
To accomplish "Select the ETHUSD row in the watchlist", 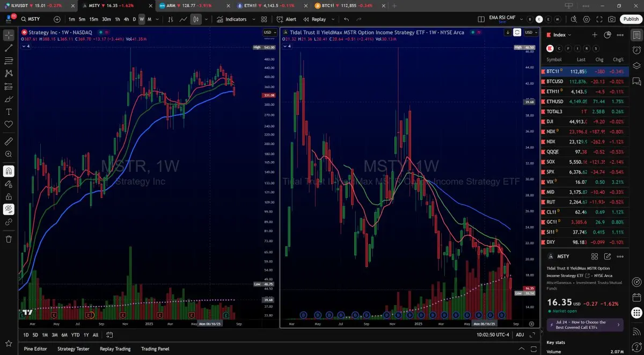I will pyautogui.click(x=585, y=100).
